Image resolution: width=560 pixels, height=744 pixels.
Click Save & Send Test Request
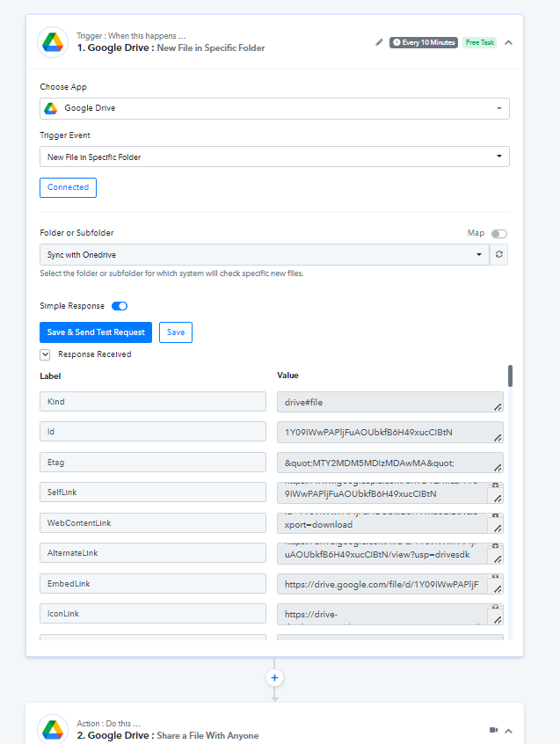point(96,332)
